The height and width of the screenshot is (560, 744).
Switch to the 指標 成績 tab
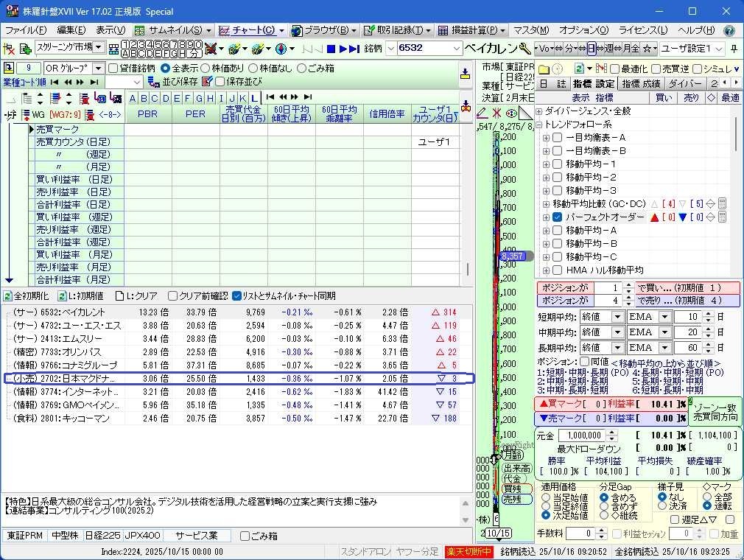click(x=640, y=84)
